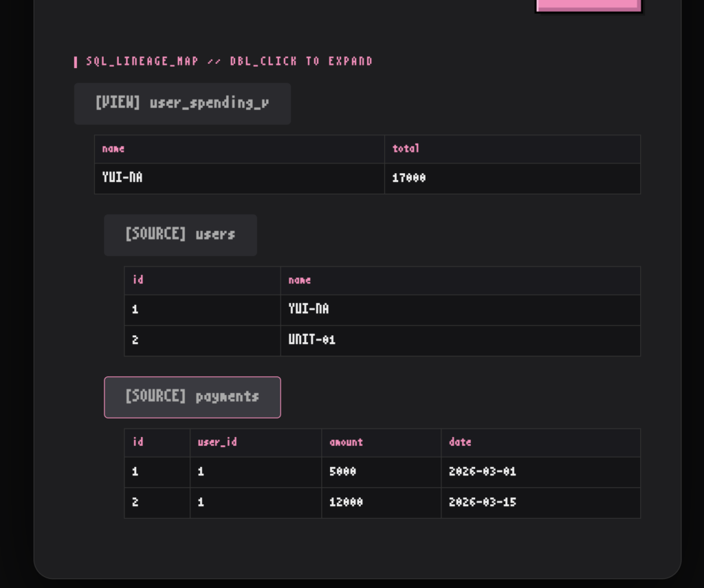Click the 'id' header in users table

138,280
